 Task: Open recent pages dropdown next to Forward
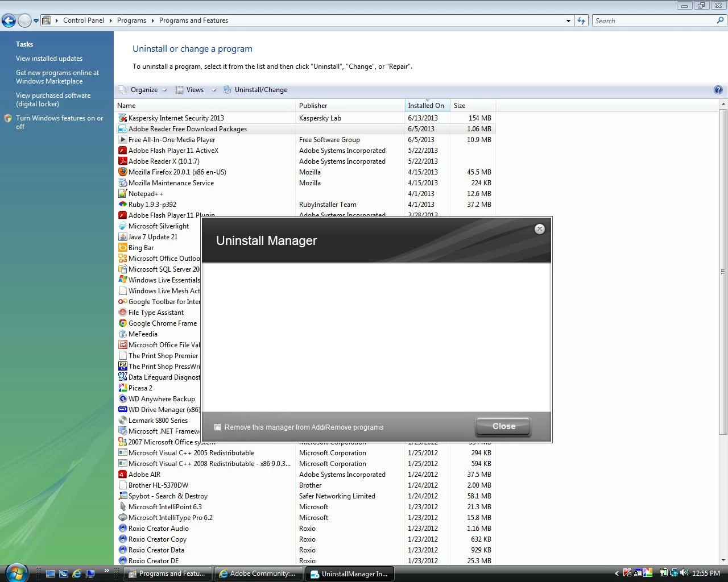pyautogui.click(x=36, y=21)
